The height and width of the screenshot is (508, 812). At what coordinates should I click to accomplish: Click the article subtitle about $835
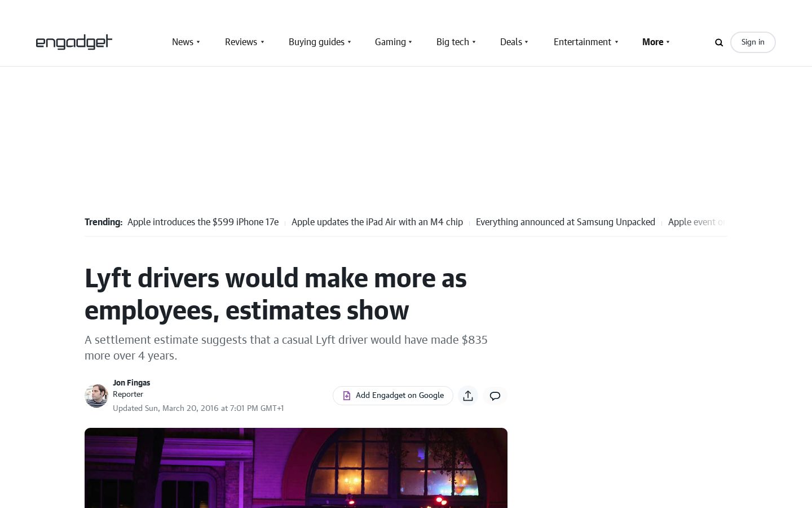286,347
